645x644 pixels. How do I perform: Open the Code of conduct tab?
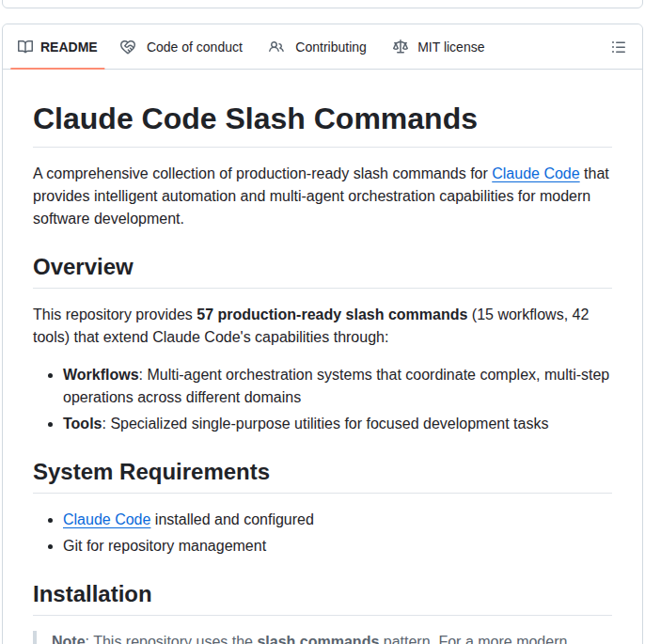pyautogui.click(x=194, y=47)
